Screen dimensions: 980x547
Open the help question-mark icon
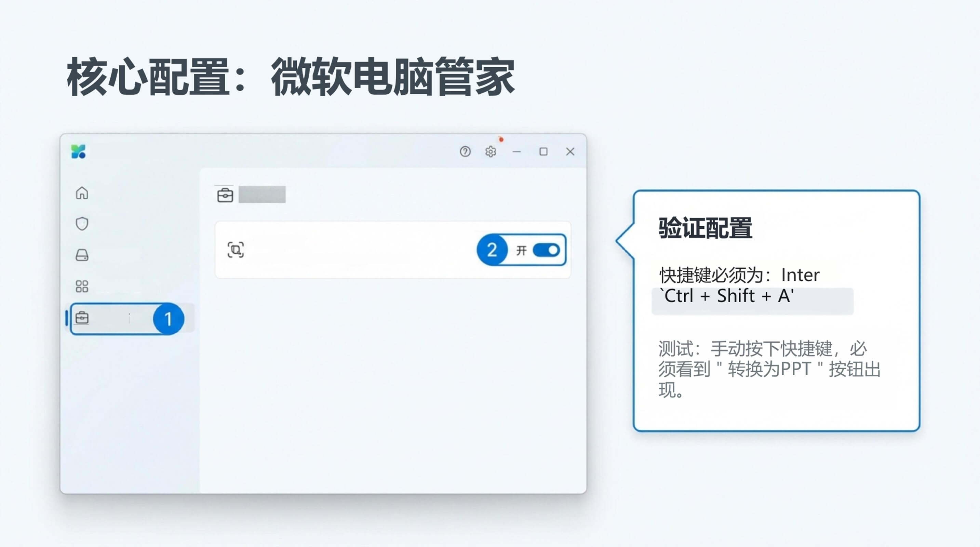tap(465, 151)
